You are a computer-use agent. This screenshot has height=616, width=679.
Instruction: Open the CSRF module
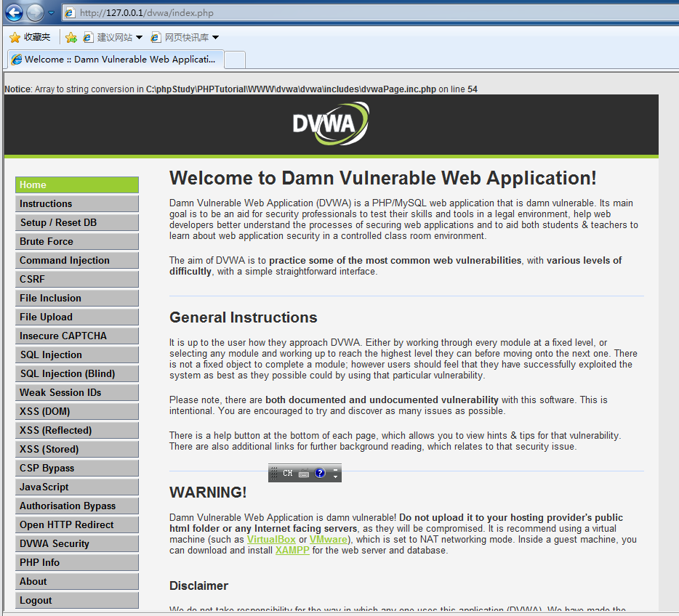(77, 279)
